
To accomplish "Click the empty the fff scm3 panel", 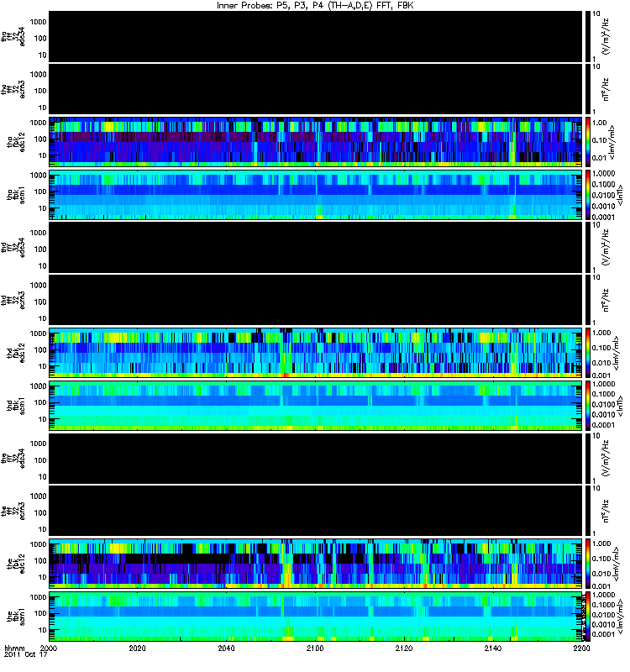I will [x=316, y=511].
